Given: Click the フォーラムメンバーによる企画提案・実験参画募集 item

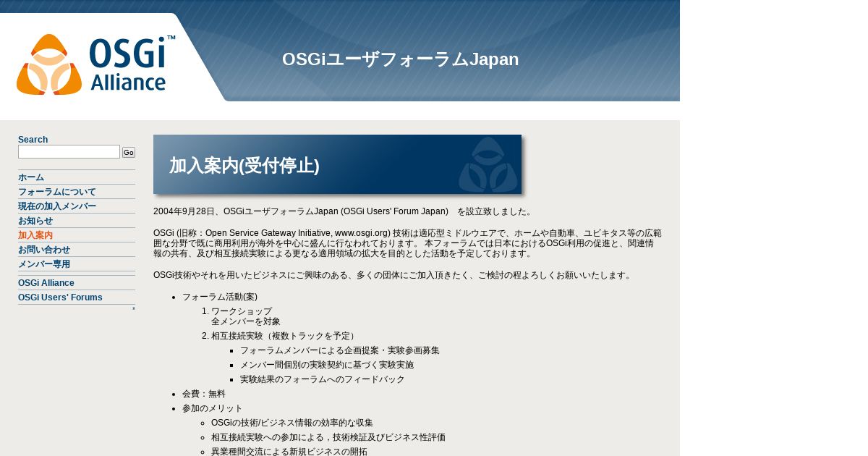Looking at the screenshot, I should click(340, 350).
